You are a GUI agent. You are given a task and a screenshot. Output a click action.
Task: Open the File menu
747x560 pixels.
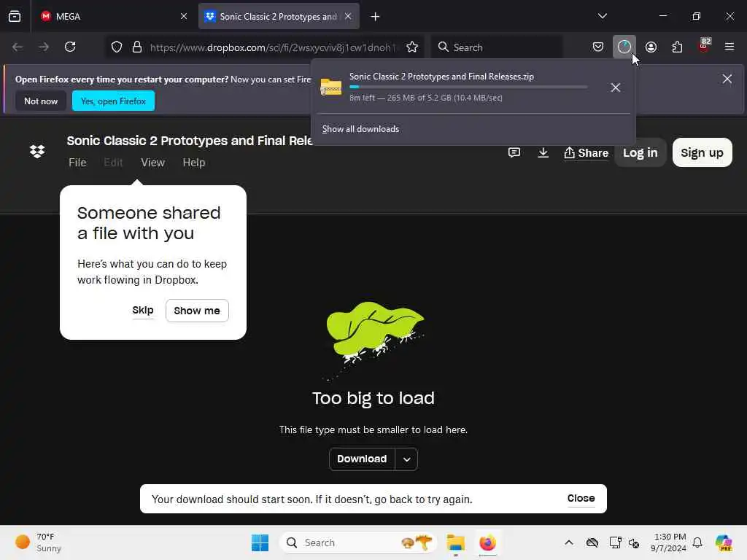(x=77, y=163)
